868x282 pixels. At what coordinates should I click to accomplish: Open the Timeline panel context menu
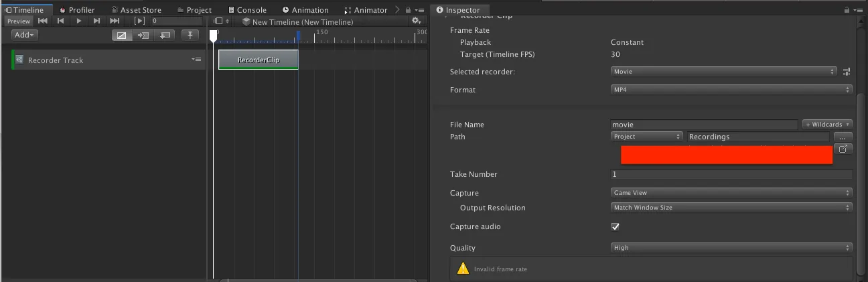point(420,10)
